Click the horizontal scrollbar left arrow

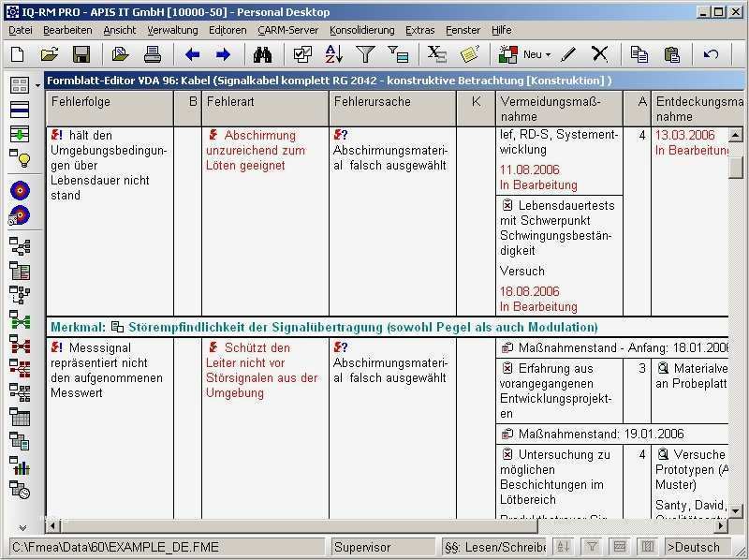coord(53,526)
